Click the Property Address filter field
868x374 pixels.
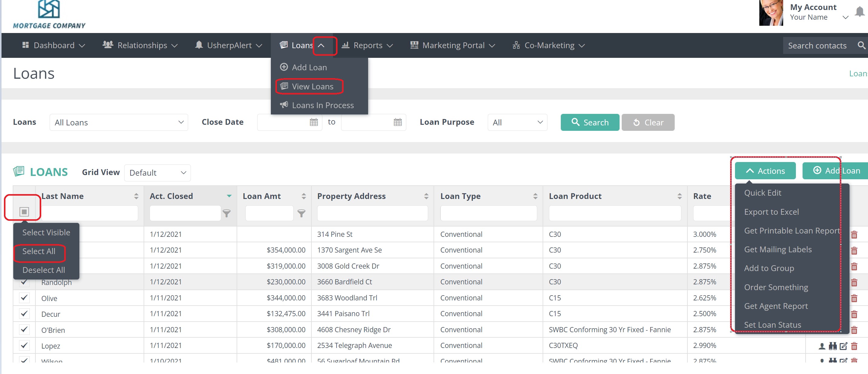pos(372,213)
